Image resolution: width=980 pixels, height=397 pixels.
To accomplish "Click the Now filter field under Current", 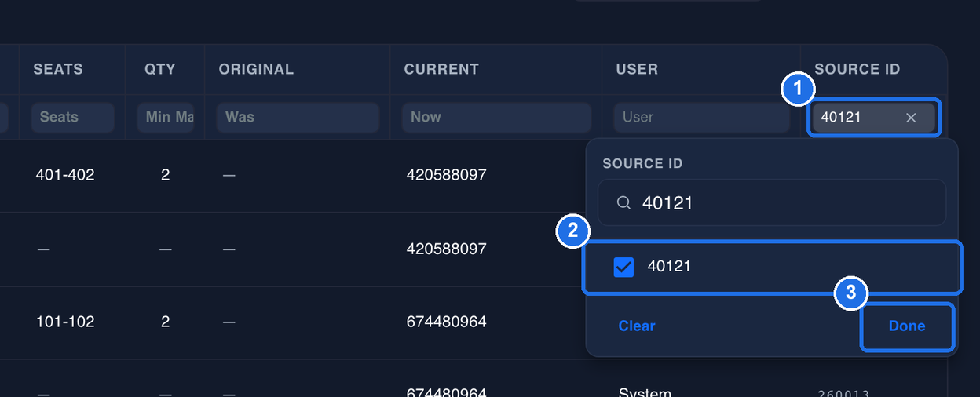I will click(x=496, y=118).
